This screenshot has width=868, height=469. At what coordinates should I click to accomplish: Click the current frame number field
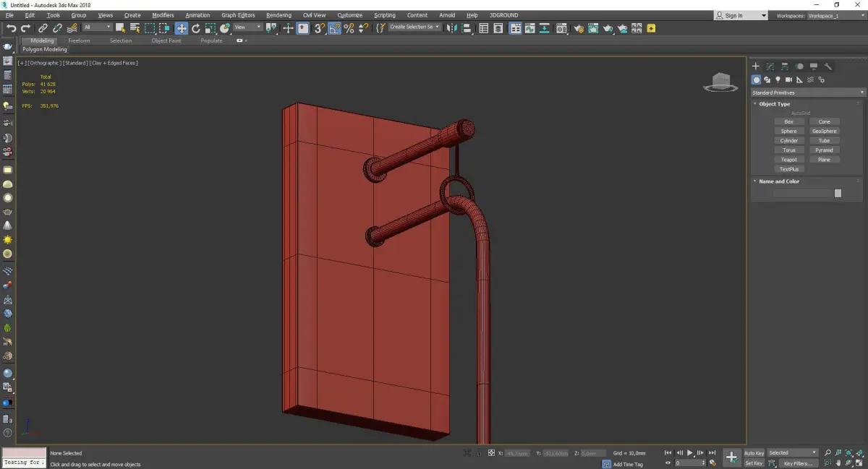tap(689, 463)
